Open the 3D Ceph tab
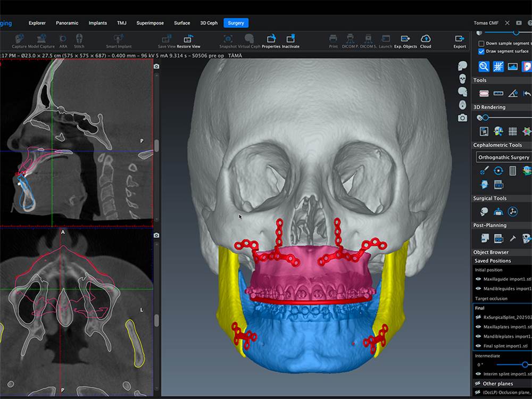This screenshot has width=532, height=399. (209, 23)
